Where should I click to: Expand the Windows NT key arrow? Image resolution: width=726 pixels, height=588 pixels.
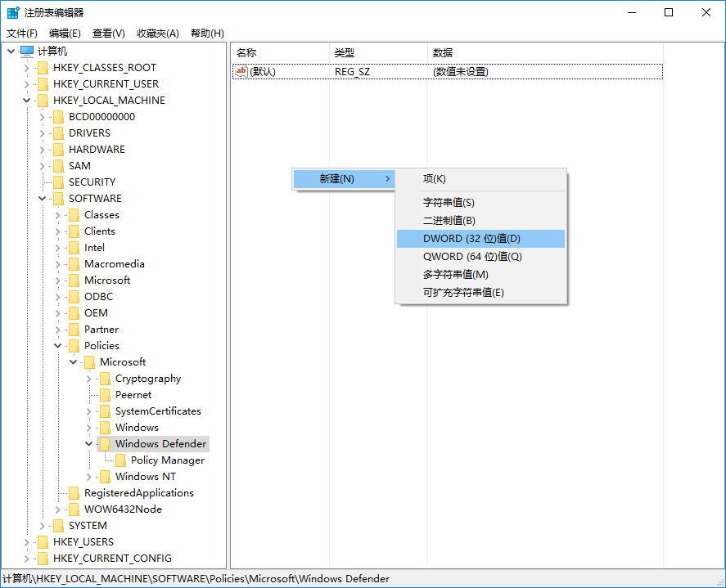88,477
